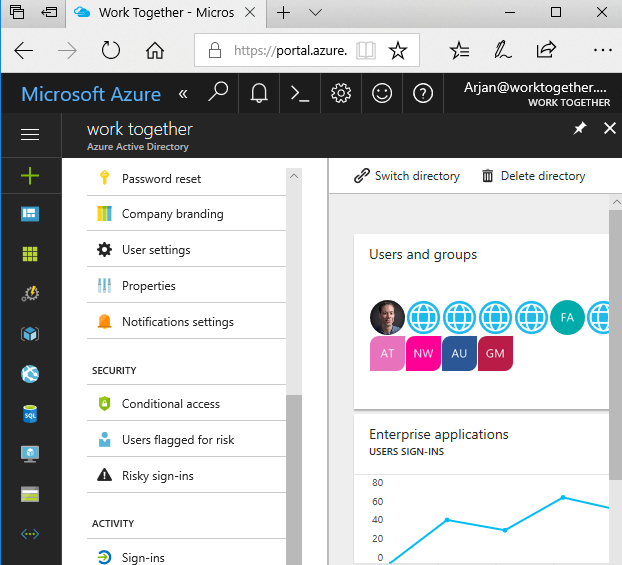Open Edge more options ellipsis
Viewport: 622px width, 565px height.
[x=603, y=50]
